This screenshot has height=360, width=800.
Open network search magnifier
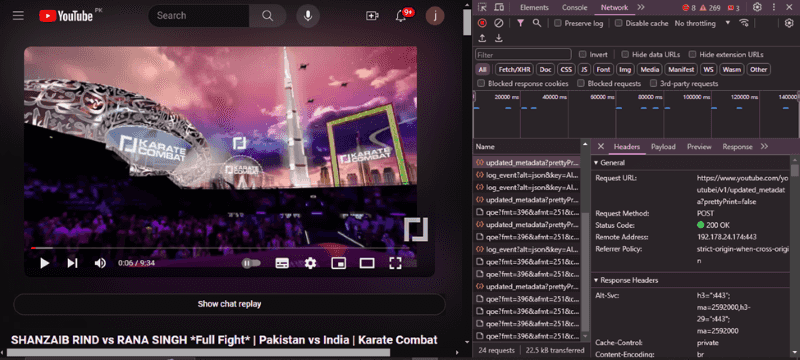tap(537, 23)
